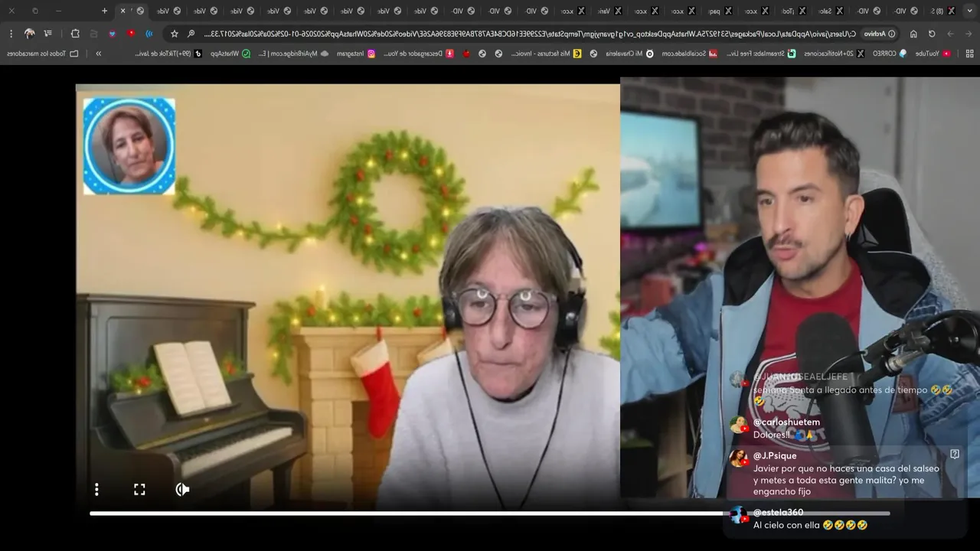
Task: Click the blue sound-wave extension icon
Action: (149, 34)
